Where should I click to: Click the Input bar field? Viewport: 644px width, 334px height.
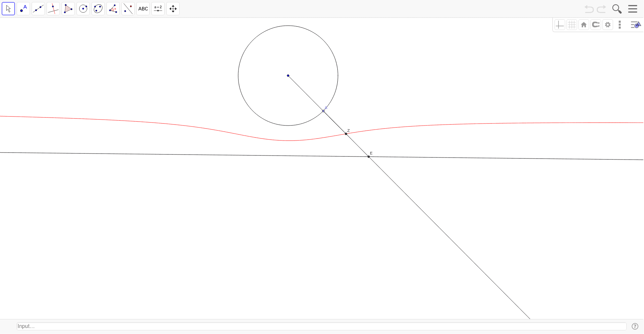322,326
